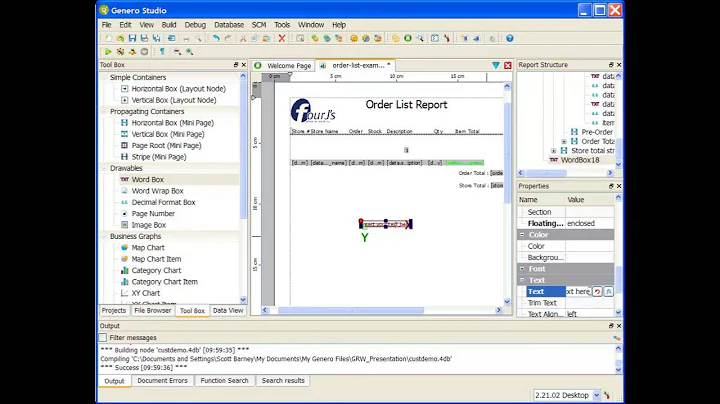Switch to the File Browser tab
Screen dimensions: 720x404
(x=152, y=311)
